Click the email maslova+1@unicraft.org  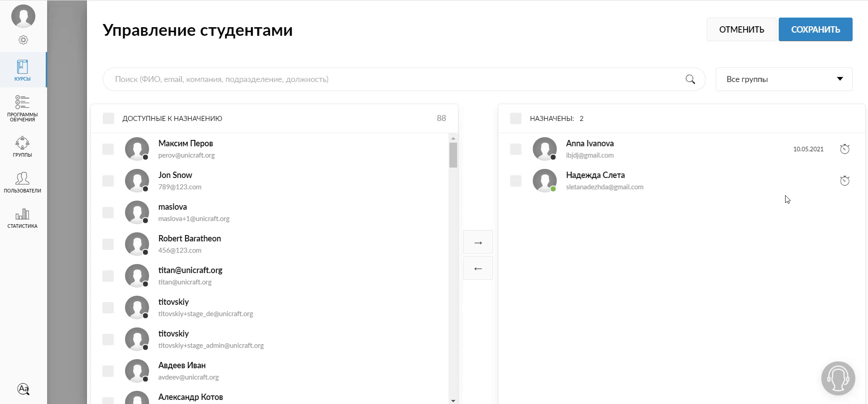(x=194, y=219)
